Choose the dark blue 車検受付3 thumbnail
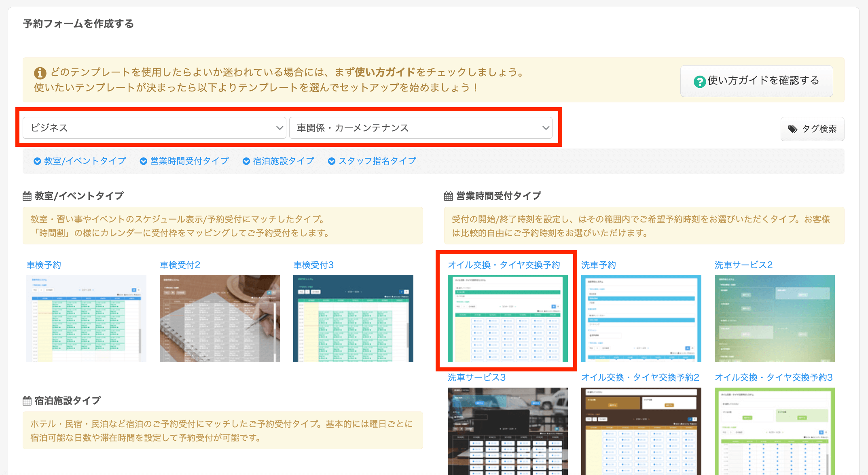Viewport: 868px width, 475px height. [x=353, y=318]
